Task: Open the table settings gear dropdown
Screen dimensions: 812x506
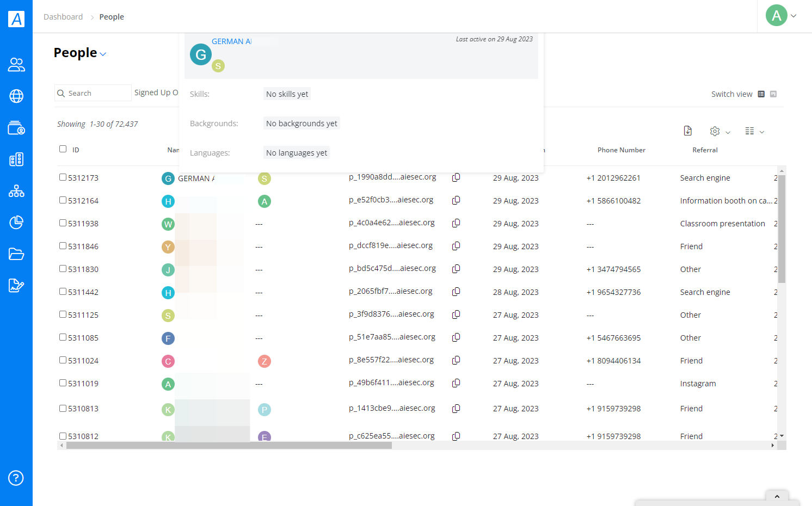Action: click(x=720, y=131)
